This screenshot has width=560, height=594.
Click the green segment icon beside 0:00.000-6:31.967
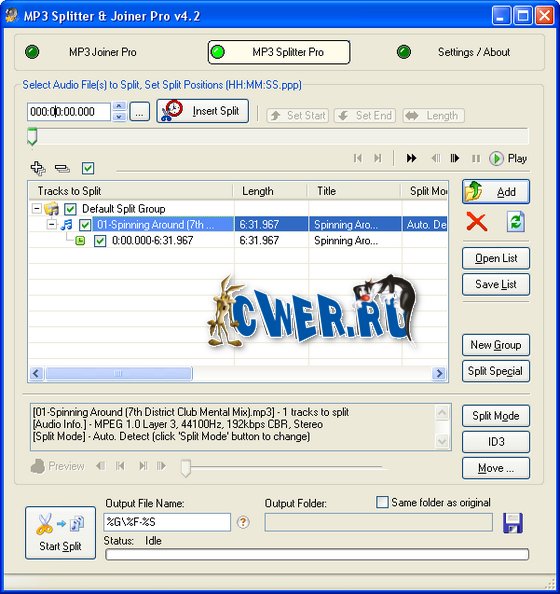(80, 240)
